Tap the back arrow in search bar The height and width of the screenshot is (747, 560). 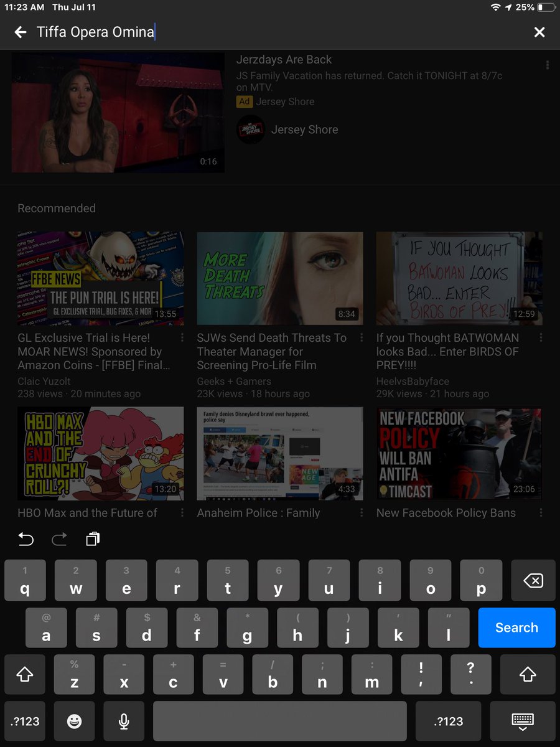tap(21, 32)
